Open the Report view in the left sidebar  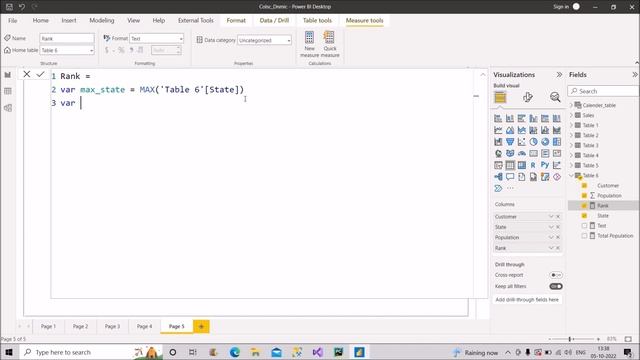click(x=8, y=75)
